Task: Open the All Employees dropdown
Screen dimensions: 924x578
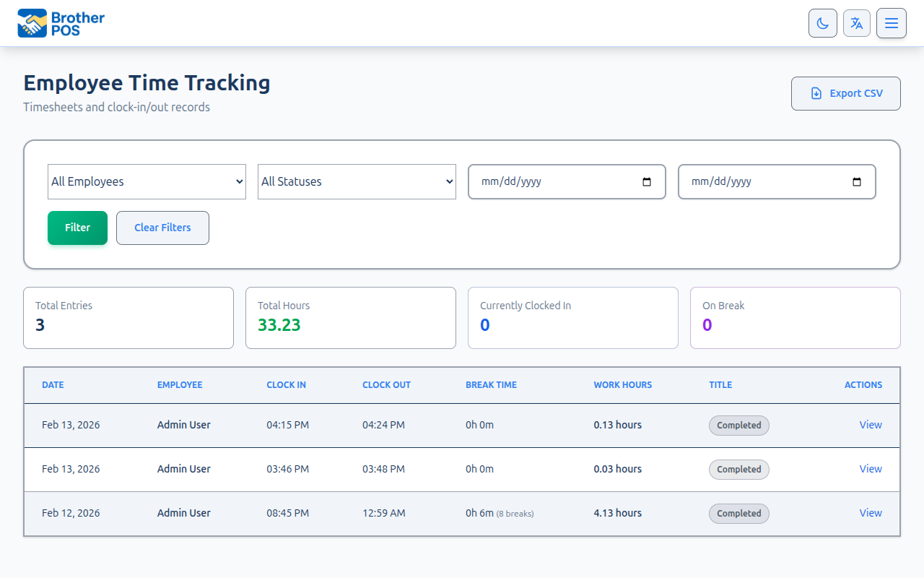Action: click(147, 181)
